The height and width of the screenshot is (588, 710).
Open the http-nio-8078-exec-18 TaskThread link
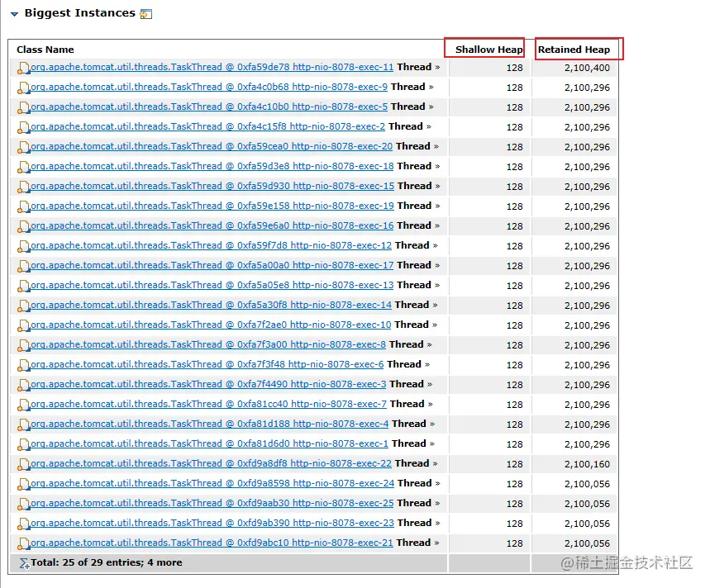(x=212, y=167)
